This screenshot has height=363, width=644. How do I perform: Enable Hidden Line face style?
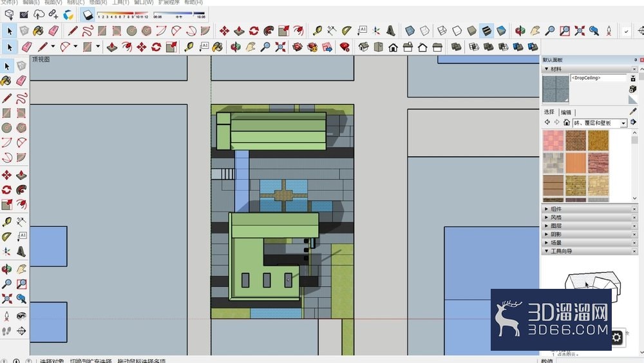(x=457, y=31)
